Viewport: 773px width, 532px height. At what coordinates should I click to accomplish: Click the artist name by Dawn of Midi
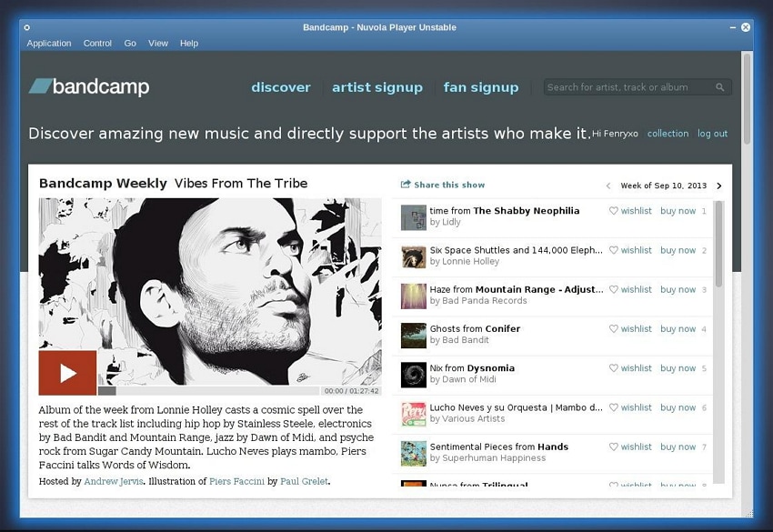tap(463, 379)
